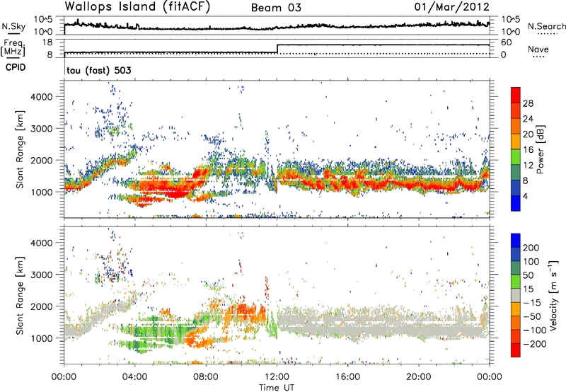566x392 pixels.
Task: Select the '-100' value on Velocity colorbar
Action: (x=535, y=330)
